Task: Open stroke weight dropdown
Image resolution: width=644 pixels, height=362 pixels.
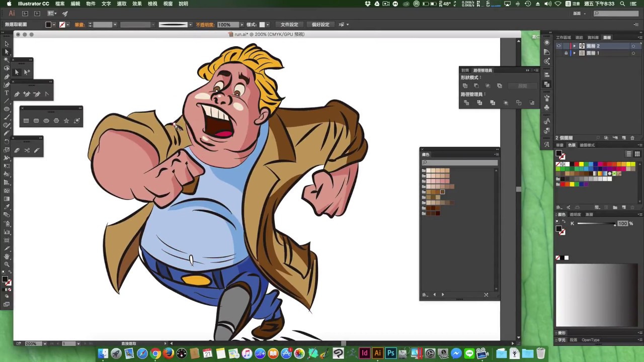Action: point(115,25)
